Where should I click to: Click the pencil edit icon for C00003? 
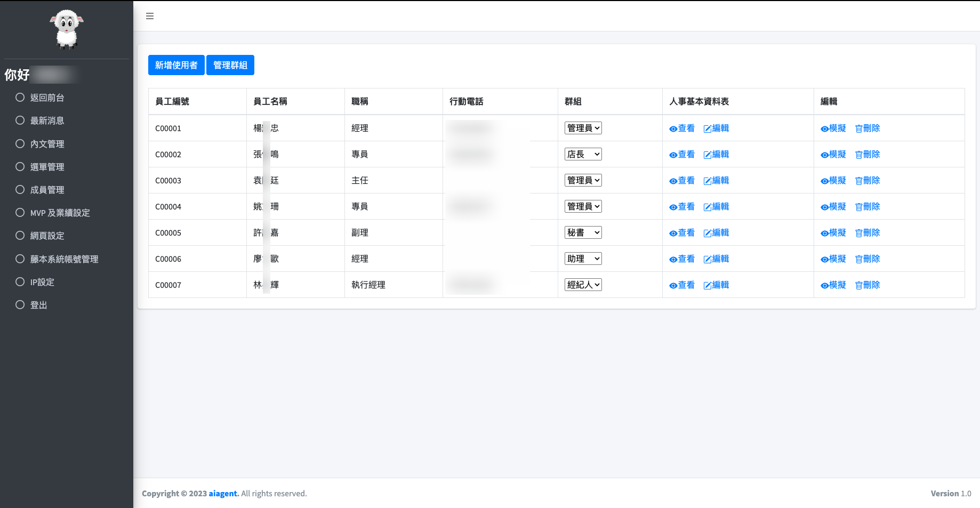tap(708, 181)
